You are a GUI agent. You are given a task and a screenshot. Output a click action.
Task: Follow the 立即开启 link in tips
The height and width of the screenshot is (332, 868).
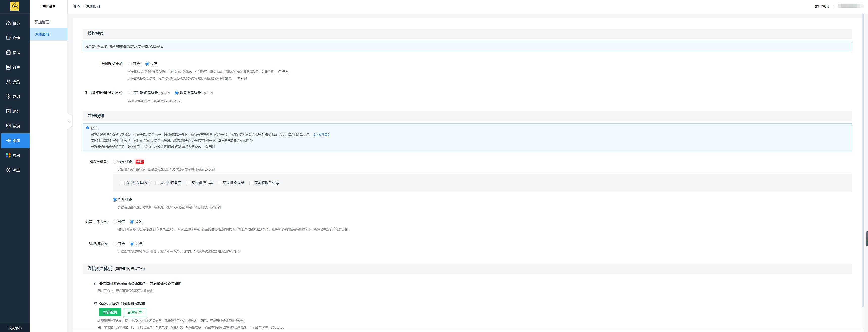(x=321, y=135)
